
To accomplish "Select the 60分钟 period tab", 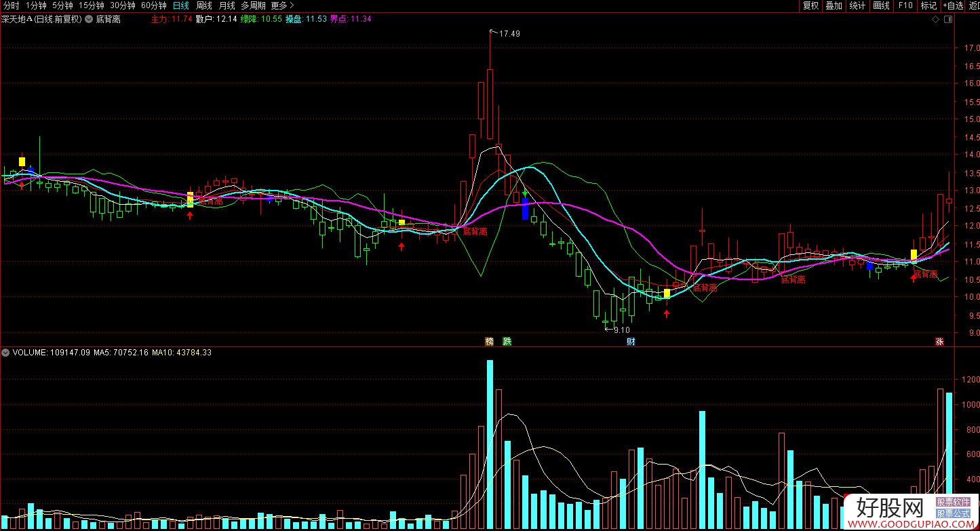I will [x=154, y=5].
